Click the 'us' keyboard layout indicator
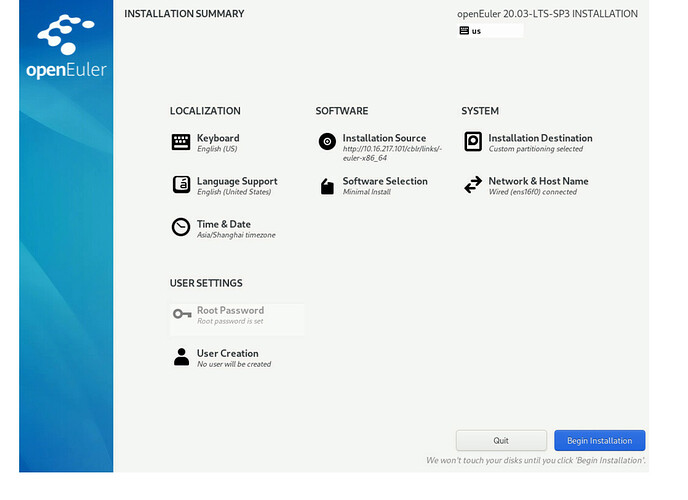Screen dimensions: 688x500 (489, 31)
